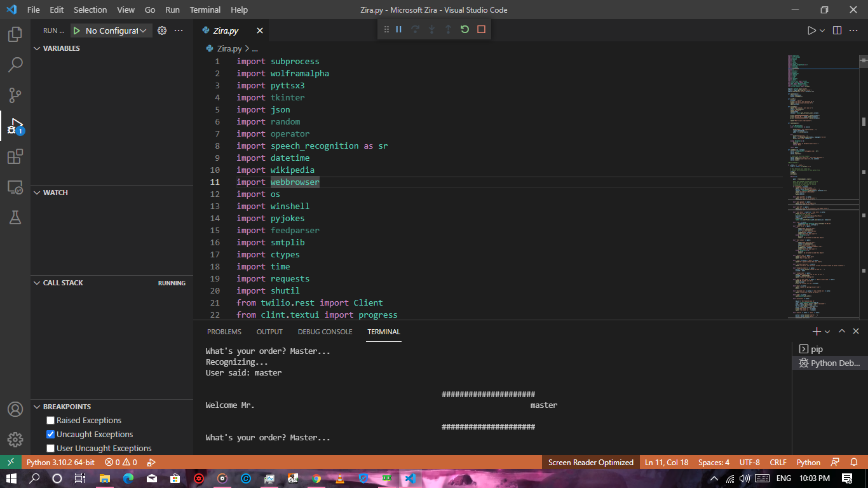Toggle the Raised Exceptions breakpoint checkbox
The image size is (868, 488).
pyautogui.click(x=51, y=421)
